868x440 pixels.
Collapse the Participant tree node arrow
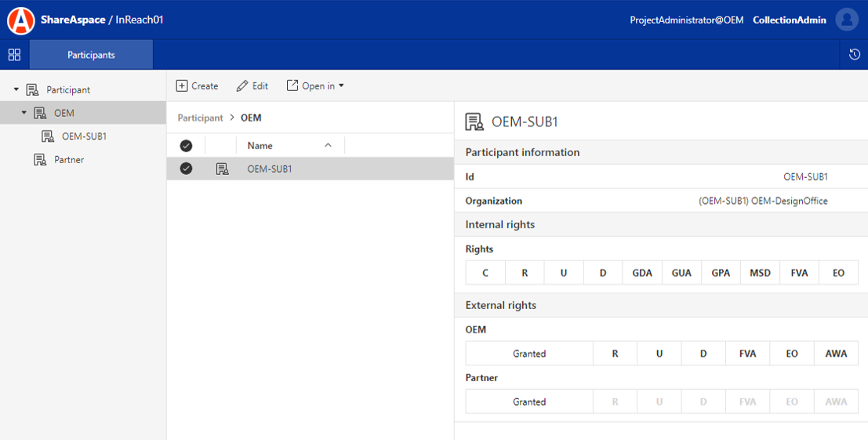[x=16, y=89]
